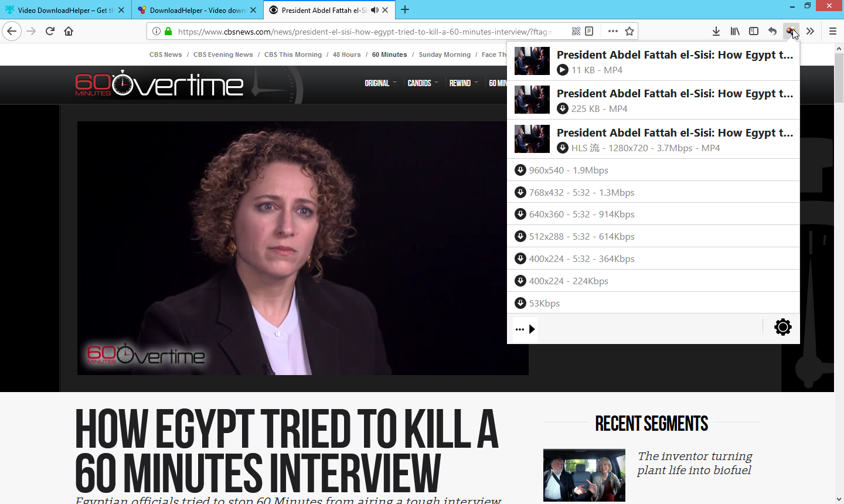Show site information icon in address bar
Image resolution: width=844 pixels, height=504 pixels.
(156, 31)
